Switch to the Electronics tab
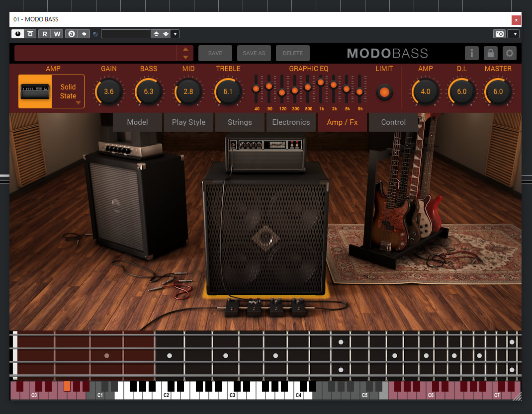The image size is (532, 414). [291, 122]
